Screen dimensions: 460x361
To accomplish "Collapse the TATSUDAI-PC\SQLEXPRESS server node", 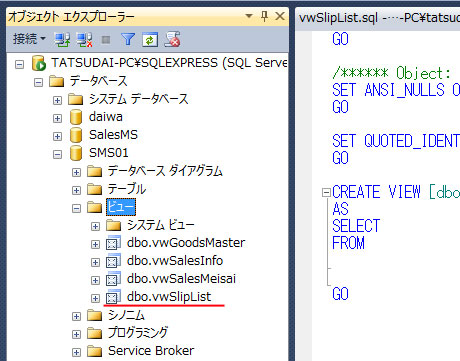I will click(20, 64).
